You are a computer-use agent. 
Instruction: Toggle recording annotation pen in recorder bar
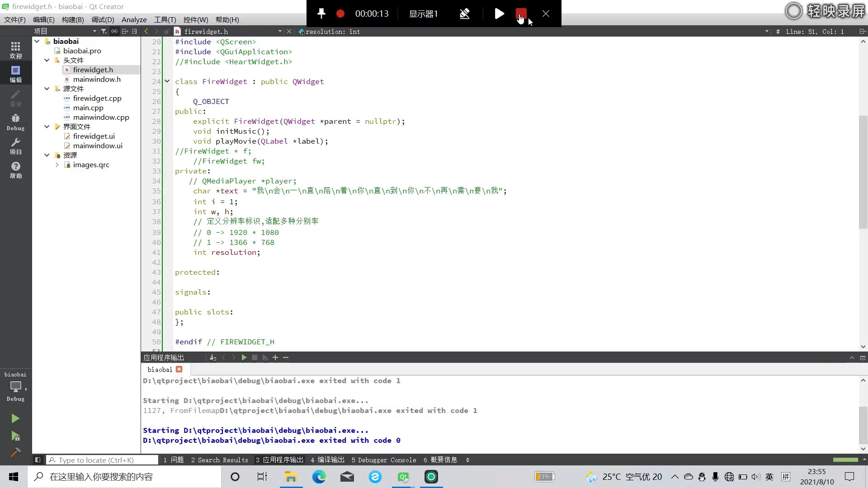pyautogui.click(x=464, y=14)
